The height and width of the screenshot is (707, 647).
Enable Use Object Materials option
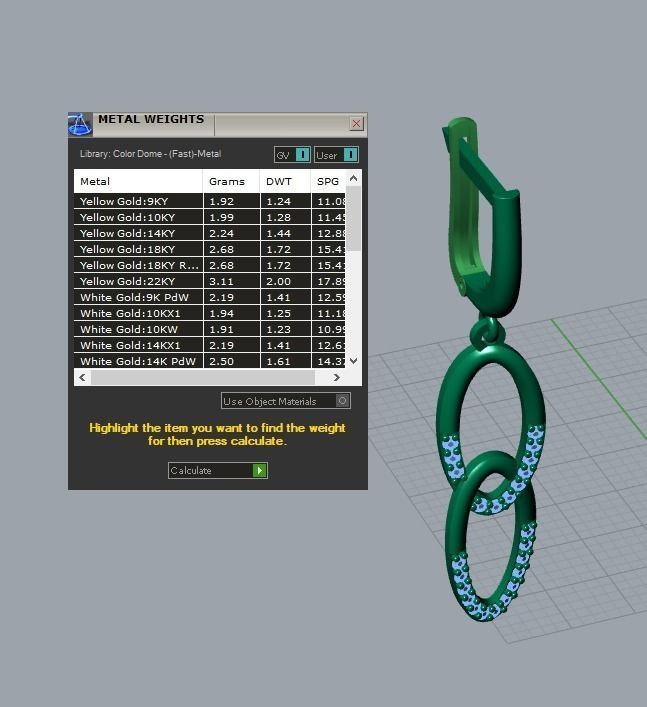pyautogui.click(x=286, y=401)
